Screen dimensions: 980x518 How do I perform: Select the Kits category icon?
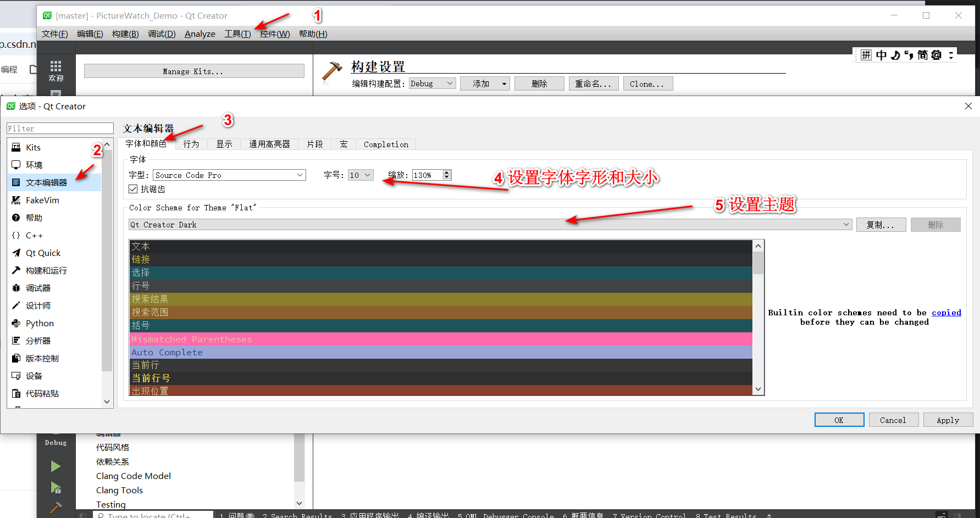click(x=16, y=147)
